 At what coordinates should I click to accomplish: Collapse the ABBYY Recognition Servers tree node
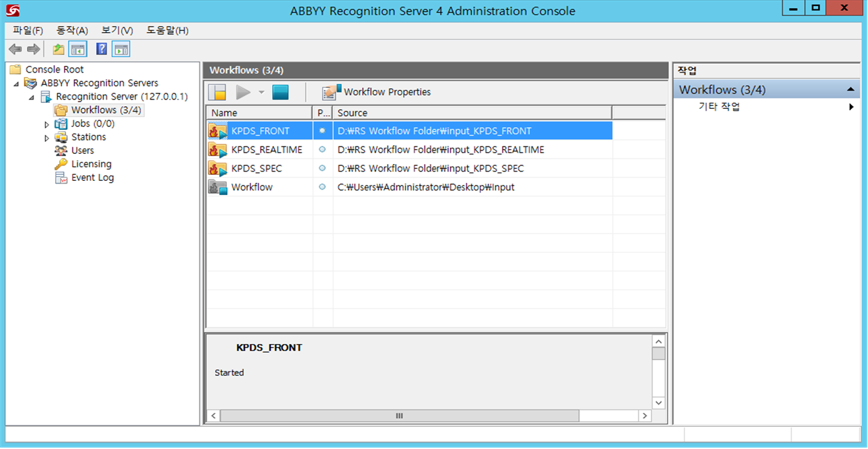click(16, 83)
